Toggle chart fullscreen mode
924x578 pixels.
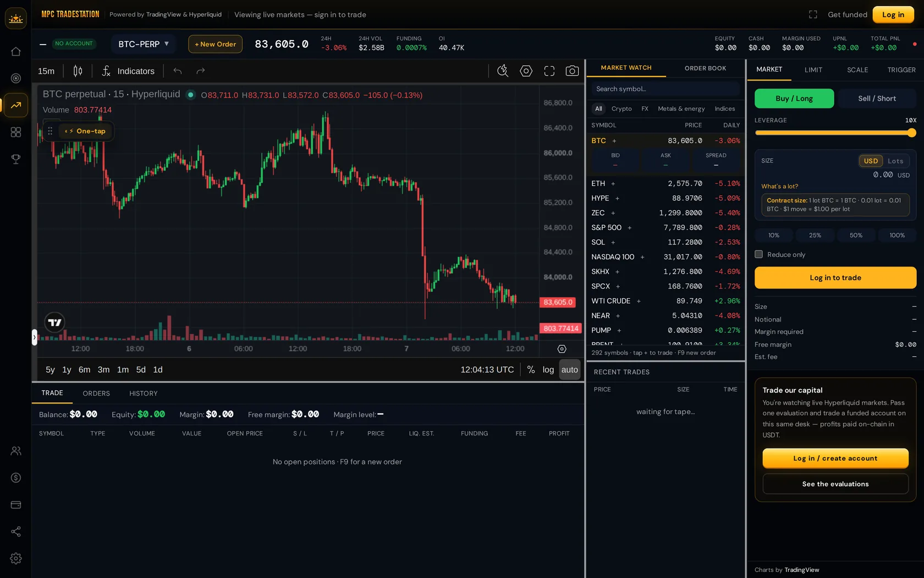[x=549, y=71]
